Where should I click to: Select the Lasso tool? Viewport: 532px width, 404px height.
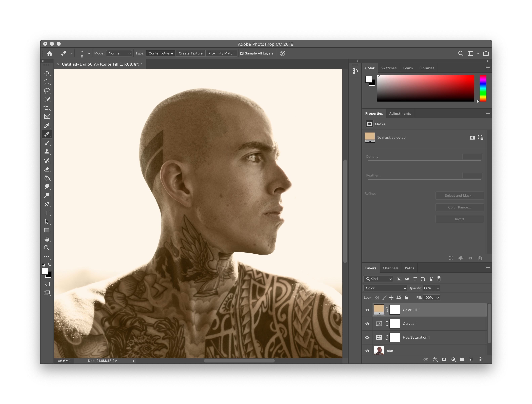tap(47, 90)
